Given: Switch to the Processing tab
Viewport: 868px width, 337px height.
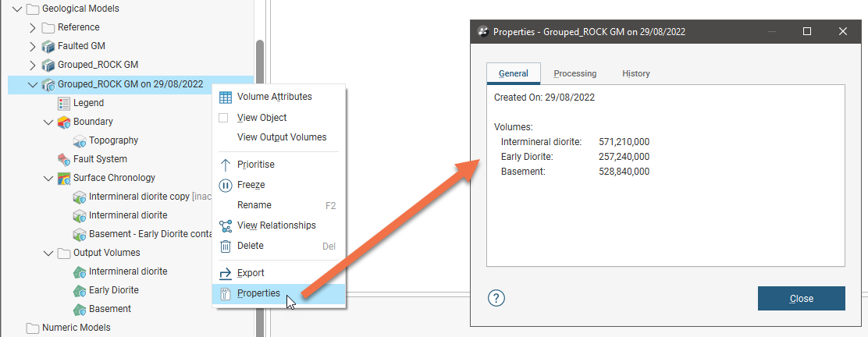Looking at the screenshot, I should click(x=575, y=73).
